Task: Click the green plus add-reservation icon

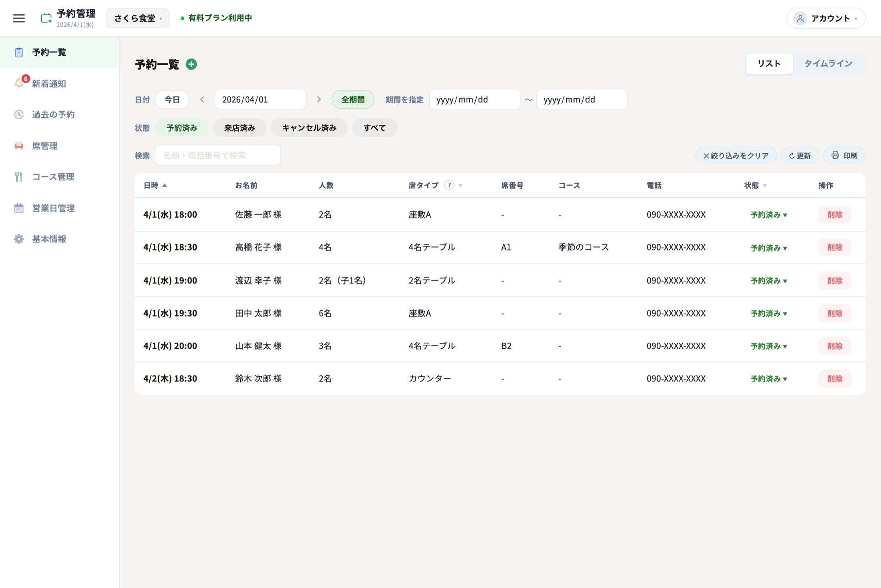Action: (191, 64)
